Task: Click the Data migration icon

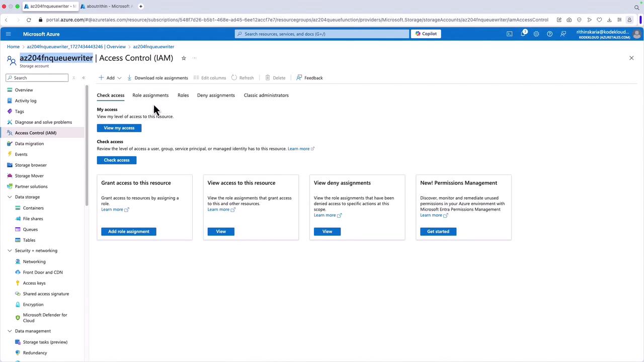Action: (10, 143)
